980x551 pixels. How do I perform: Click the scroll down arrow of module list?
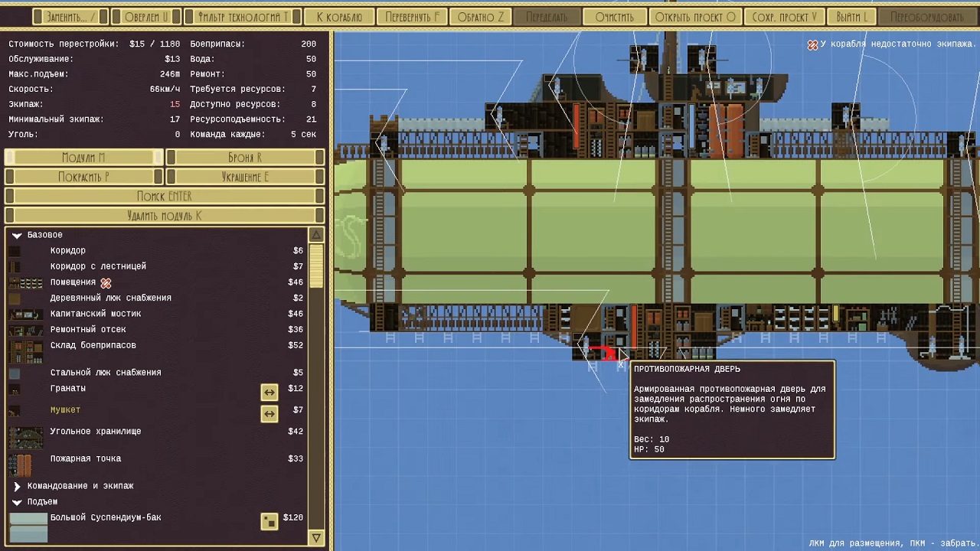click(x=316, y=539)
